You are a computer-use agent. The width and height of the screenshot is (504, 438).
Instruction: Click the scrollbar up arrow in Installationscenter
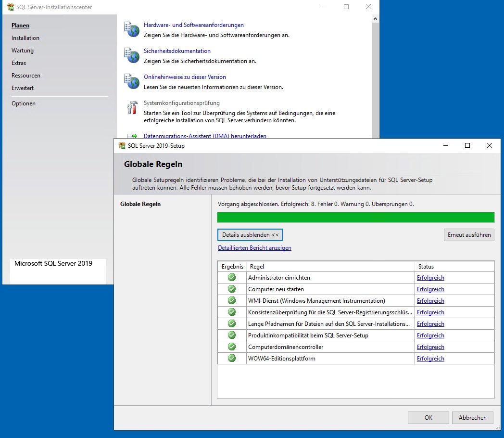[375, 18]
